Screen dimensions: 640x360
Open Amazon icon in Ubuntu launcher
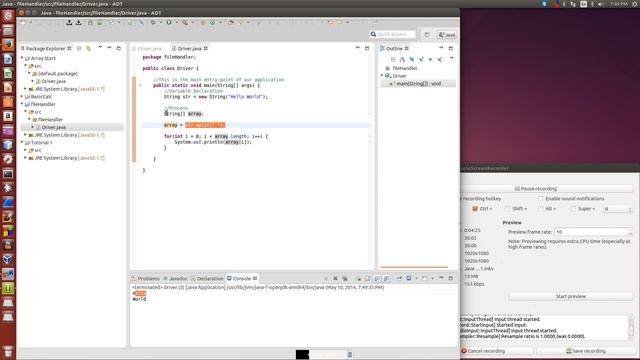[x=8, y=116]
